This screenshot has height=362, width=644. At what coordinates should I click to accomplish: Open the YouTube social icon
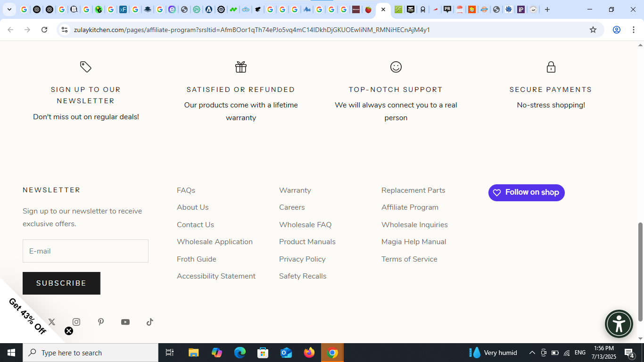pos(125,322)
